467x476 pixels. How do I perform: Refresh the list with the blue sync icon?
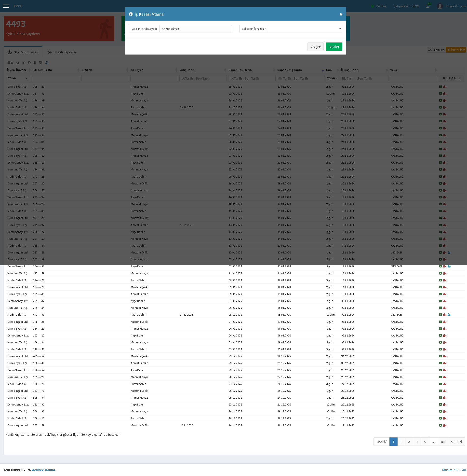(46, 63)
